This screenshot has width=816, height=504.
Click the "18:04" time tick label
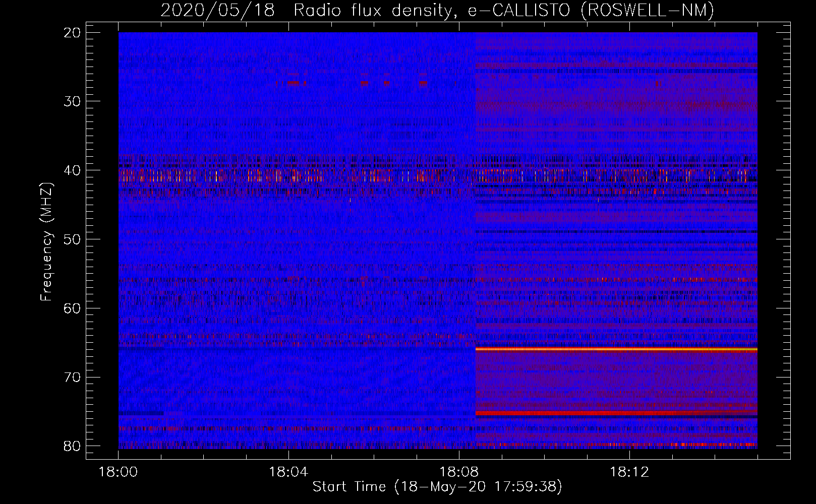[x=288, y=472]
